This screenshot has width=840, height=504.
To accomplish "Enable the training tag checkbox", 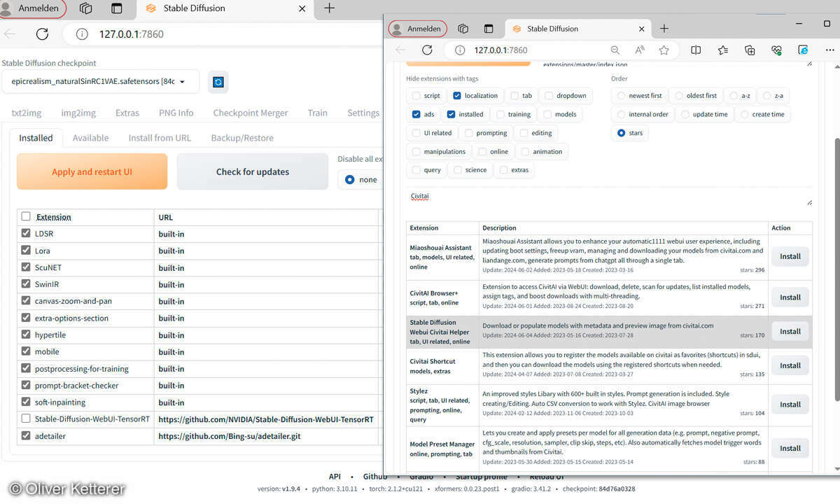I will pyautogui.click(x=500, y=114).
